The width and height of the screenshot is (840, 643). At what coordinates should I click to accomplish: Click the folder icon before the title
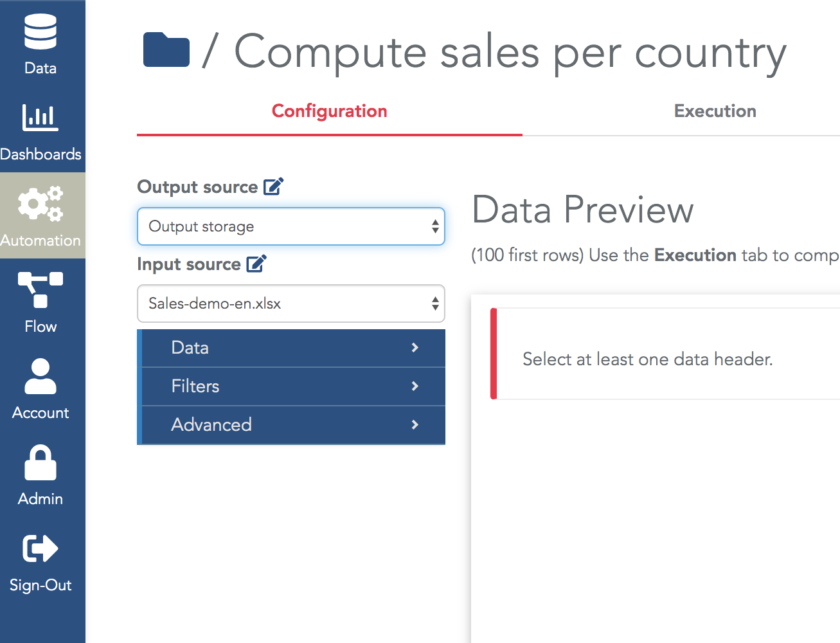tap(166, 50)
